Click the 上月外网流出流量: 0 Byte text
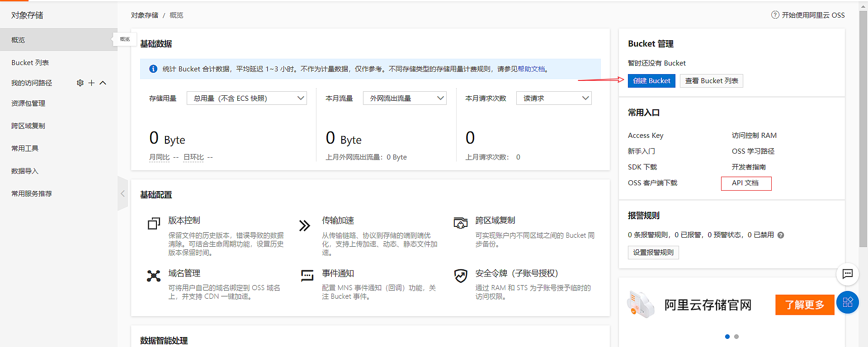868x347 pixels. 366,157
